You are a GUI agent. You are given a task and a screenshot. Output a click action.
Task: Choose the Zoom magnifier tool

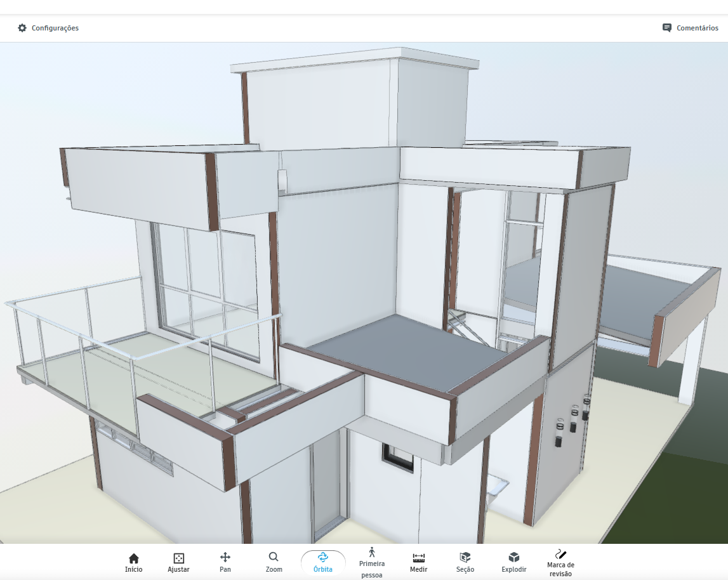274,562
